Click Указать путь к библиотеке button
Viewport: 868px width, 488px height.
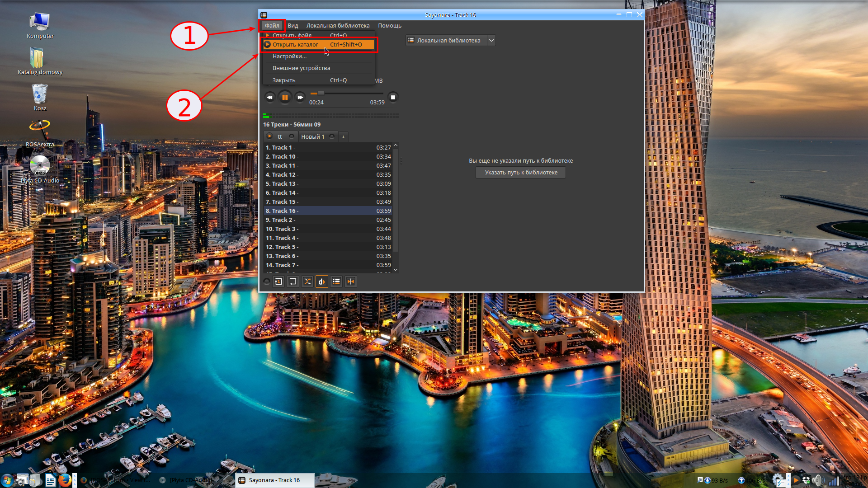[521, 172]
